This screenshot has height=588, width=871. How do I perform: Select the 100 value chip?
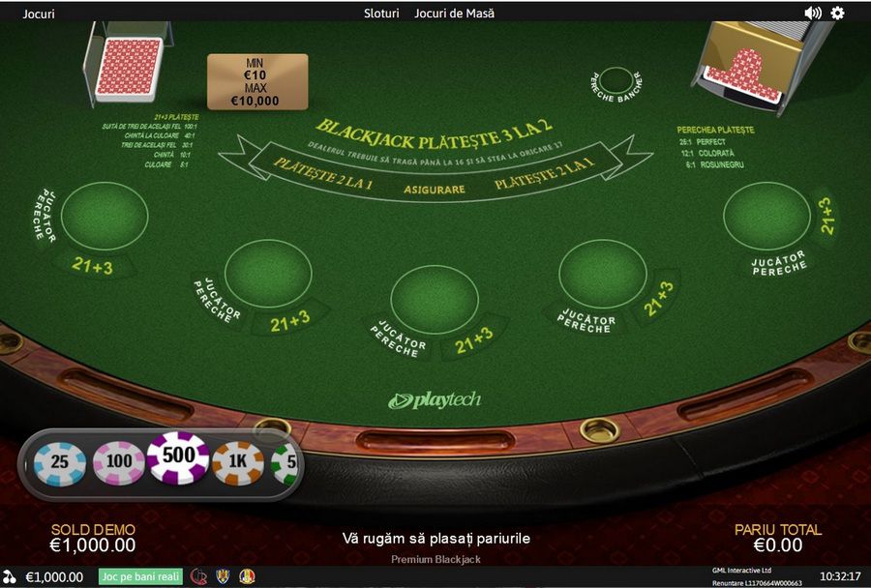pos(119,462)
